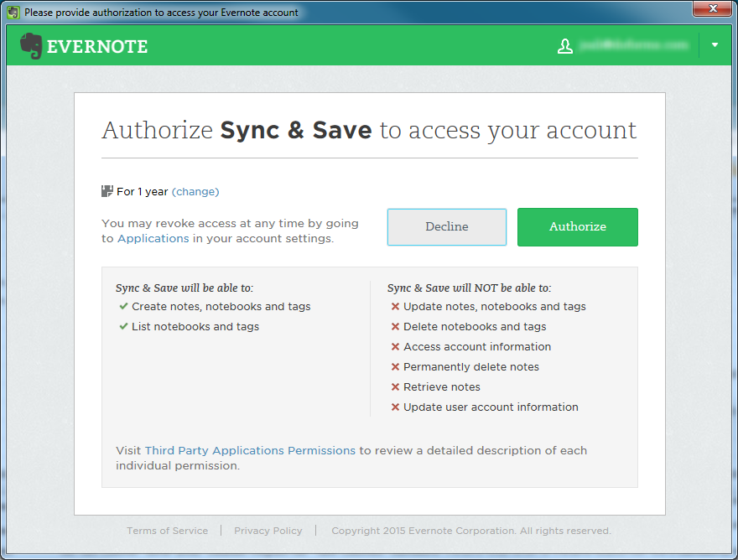Open the Privacy Policy link
Viewport: 738px width, 560px height.
click(x=268, y=531)
